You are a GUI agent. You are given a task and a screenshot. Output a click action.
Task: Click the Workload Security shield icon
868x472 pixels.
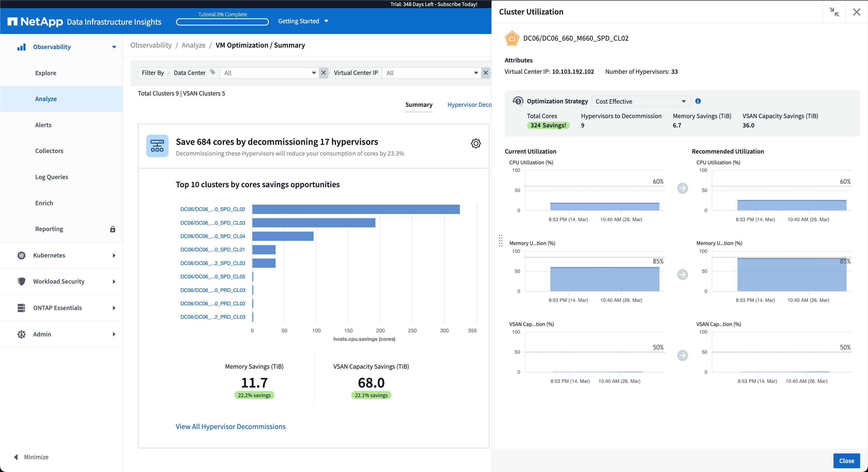21,282
